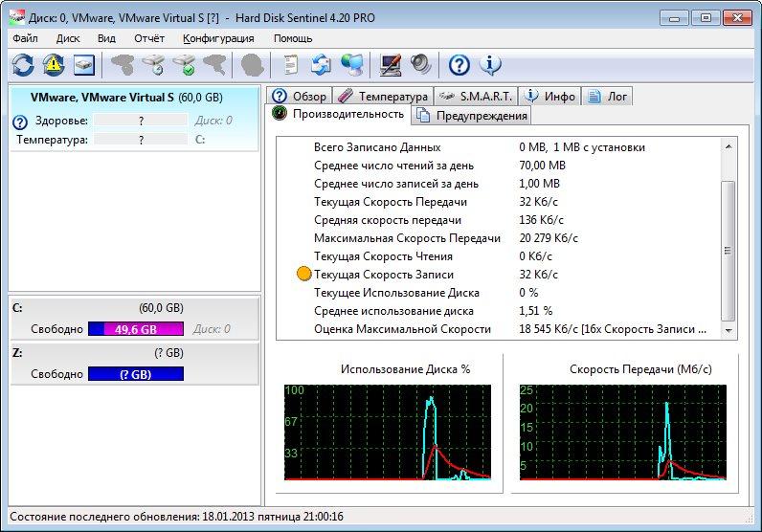Select the Средняя скорость передачи row
762x532 pixels.
coord(500,220)
